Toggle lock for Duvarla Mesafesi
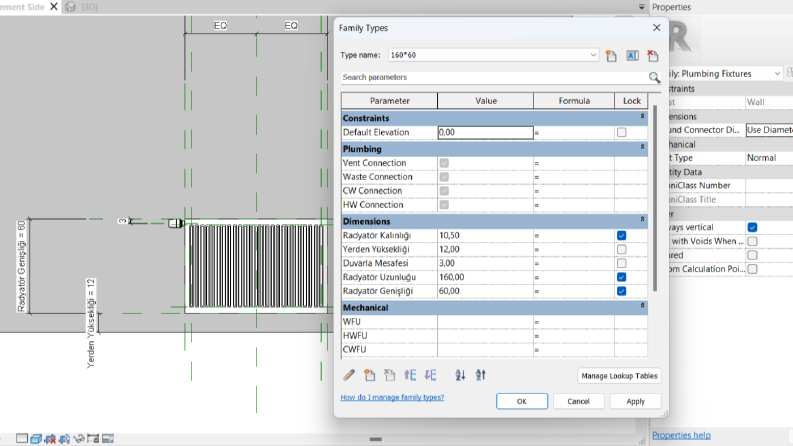793x446 pixels. (x=622, y=263)
